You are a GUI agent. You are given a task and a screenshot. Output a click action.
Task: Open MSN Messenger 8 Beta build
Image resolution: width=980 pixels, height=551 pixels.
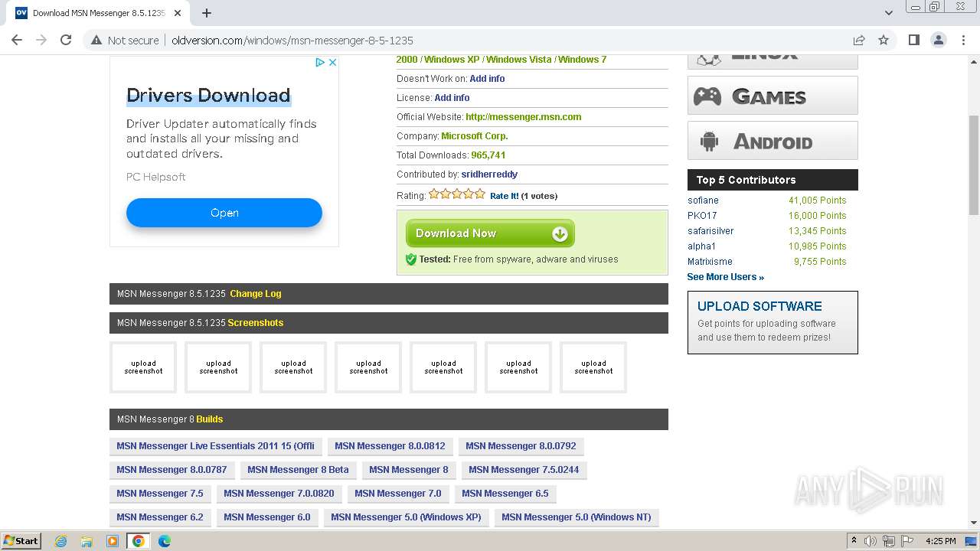[298, 470]
